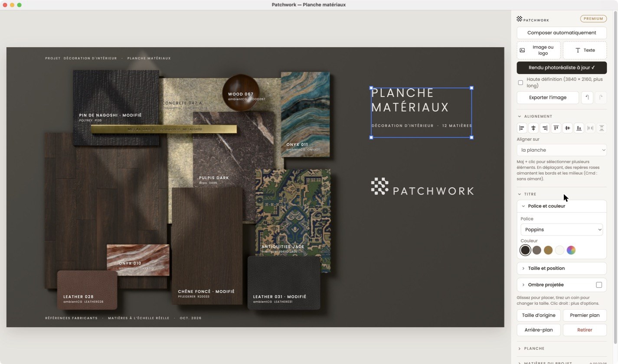
Task: Add an Image ou logo element
Action: (x=539, y=50)
